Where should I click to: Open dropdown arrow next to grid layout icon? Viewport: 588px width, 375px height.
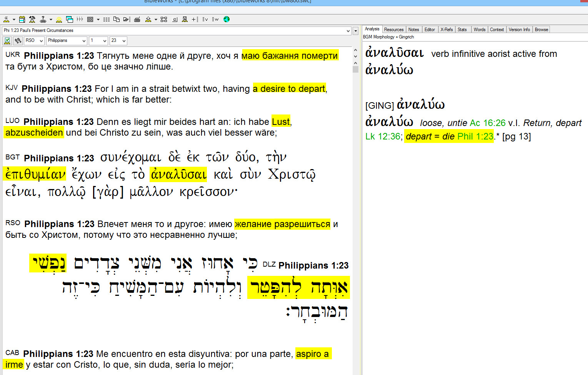pos(98,19)
